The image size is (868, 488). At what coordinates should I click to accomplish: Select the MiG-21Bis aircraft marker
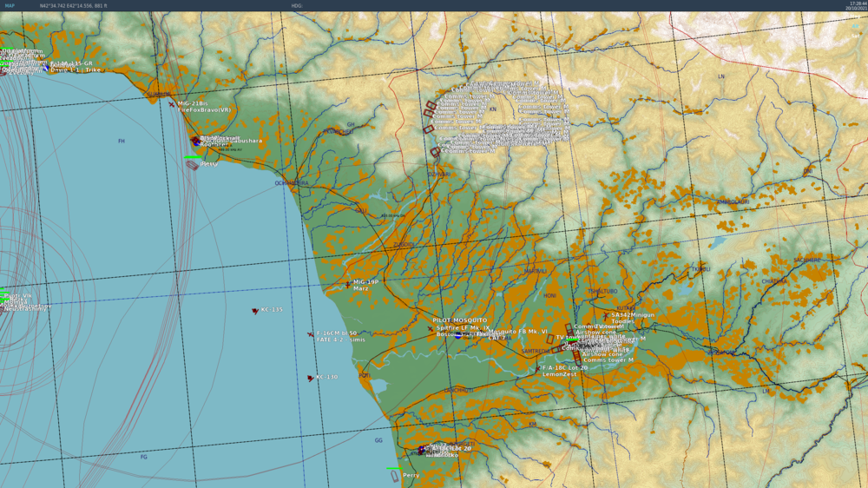[172, 104]
